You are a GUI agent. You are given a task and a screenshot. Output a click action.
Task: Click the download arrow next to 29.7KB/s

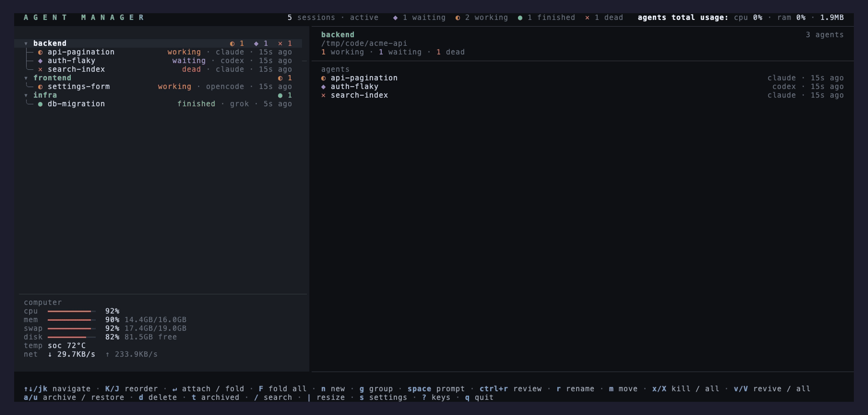click(50, 355)
